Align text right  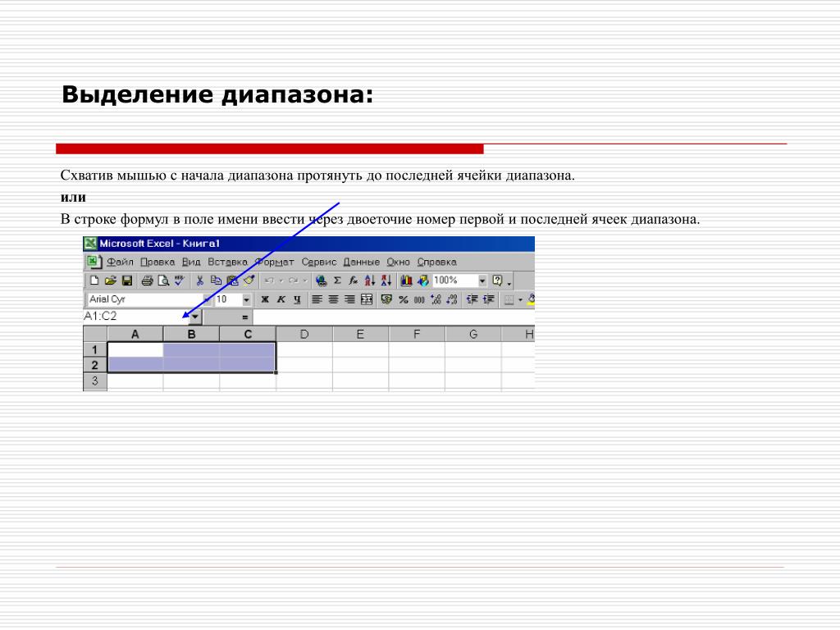pos(349,299)
